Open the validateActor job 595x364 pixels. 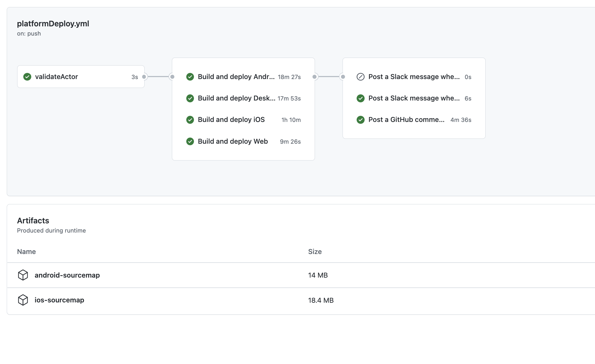[57, 77]
